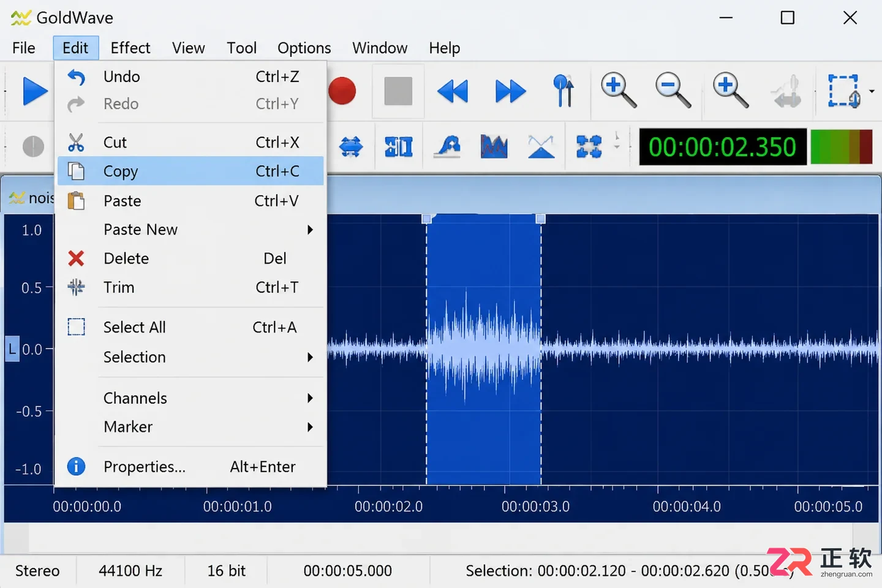Click the selection finish marker handle
The image size is (882, 588).
coord(540,219)
